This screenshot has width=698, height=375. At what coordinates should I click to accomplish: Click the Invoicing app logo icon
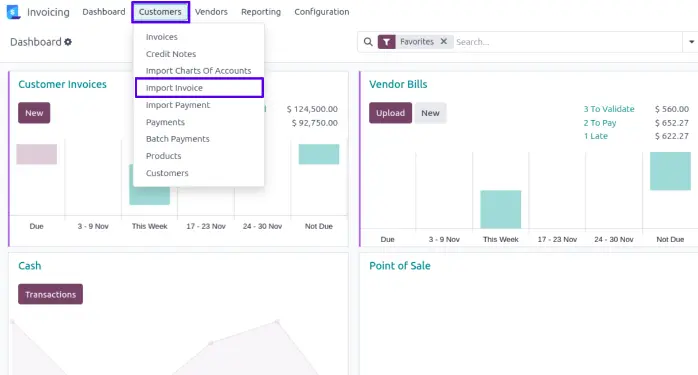[x=13, y=12]
